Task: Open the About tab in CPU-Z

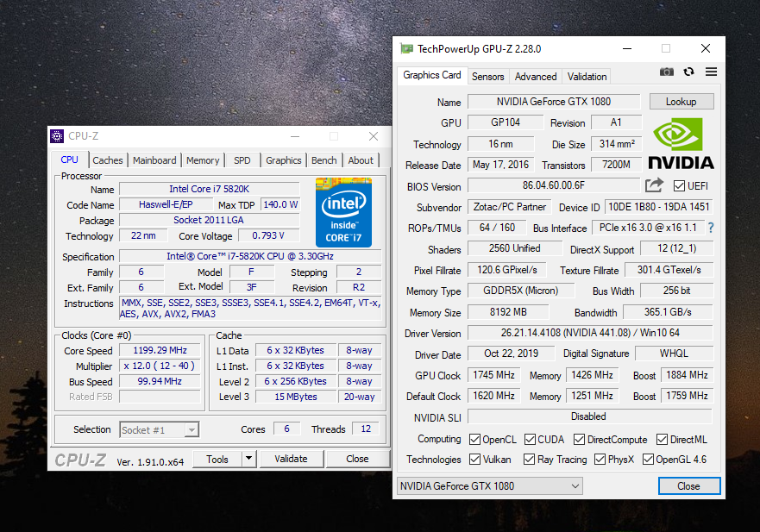Action: (361, 160)
